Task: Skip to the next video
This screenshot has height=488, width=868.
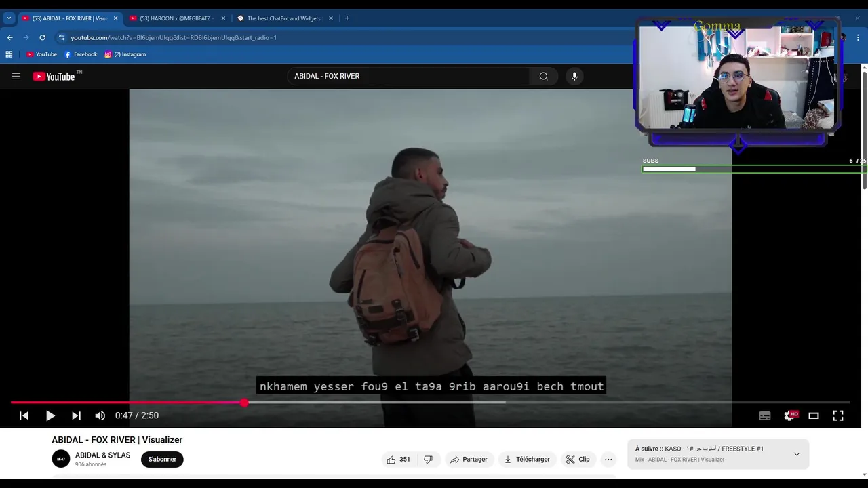Action: 76,415
